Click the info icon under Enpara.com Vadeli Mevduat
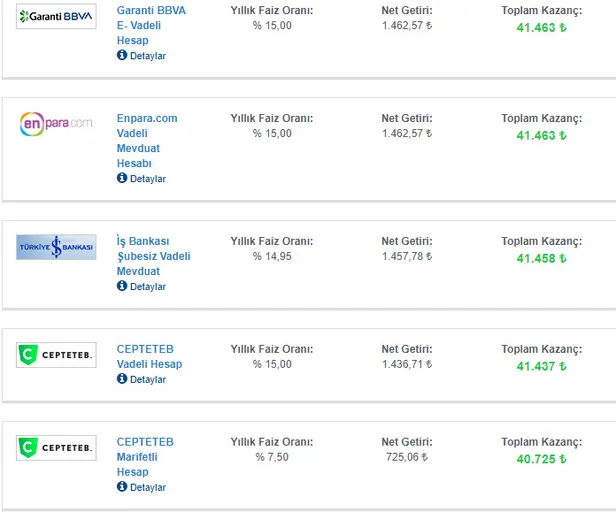Viewport: 616px width, 512px height. click(x=122, y=178)
